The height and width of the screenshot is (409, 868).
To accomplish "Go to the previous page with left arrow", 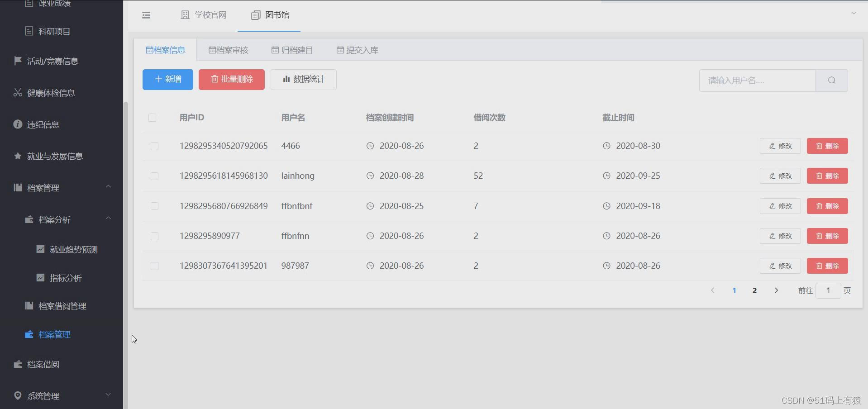I will [x=712, y=290].
